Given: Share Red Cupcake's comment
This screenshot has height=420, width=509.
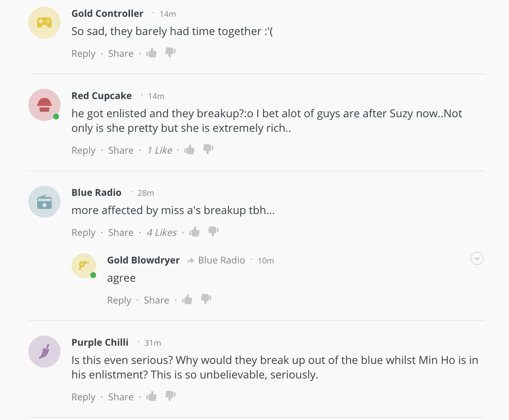Looking at the screenshot, I should [121, 150].
